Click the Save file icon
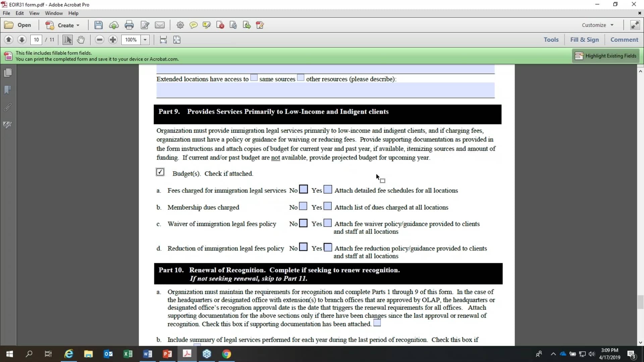 click(x=98, y=25)
